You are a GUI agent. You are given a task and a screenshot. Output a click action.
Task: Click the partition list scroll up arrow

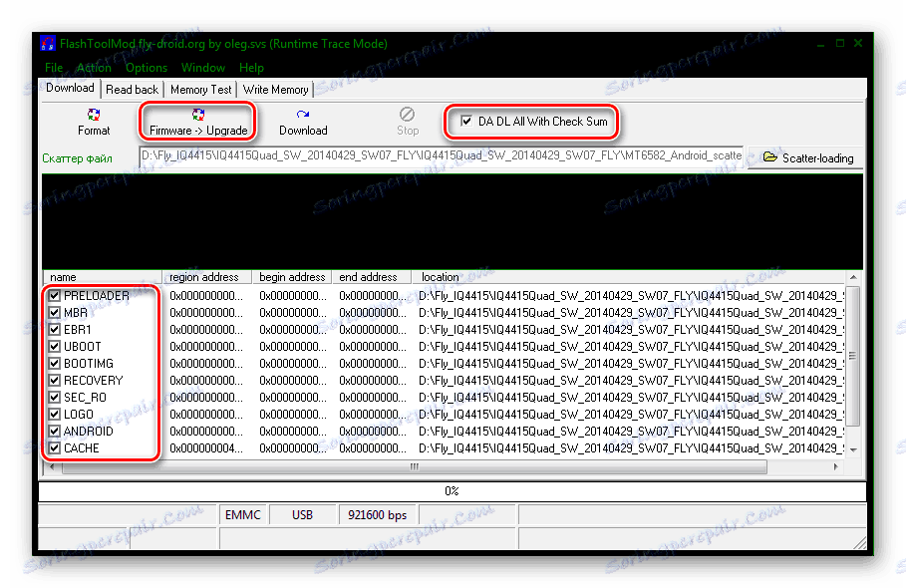click(x=853, y=278)
